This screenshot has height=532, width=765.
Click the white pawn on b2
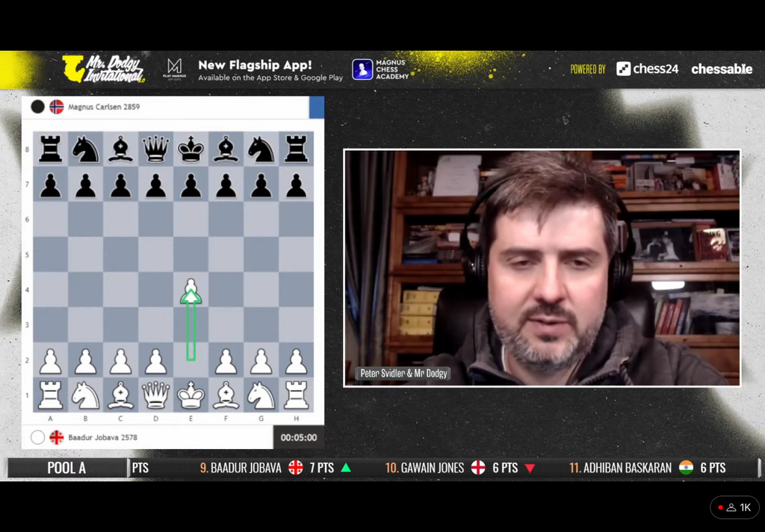tap(85, 359)
